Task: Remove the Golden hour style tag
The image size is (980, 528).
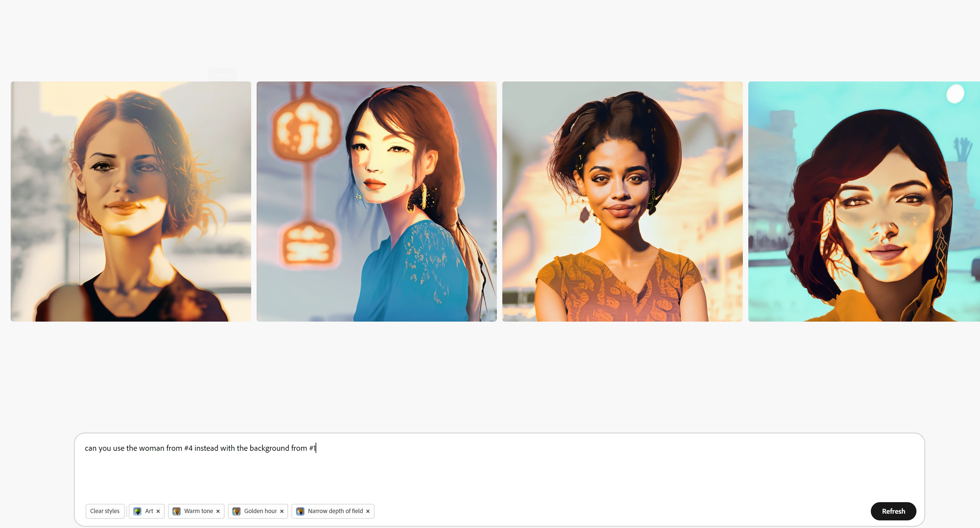Action: pos(282,511)
